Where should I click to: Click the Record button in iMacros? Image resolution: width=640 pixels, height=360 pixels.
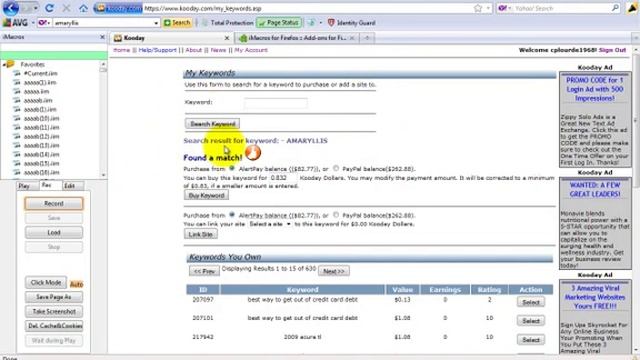click(54, 203)
